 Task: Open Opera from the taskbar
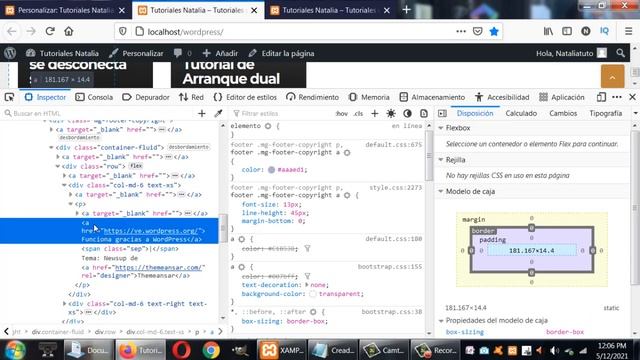click(181, 350)
